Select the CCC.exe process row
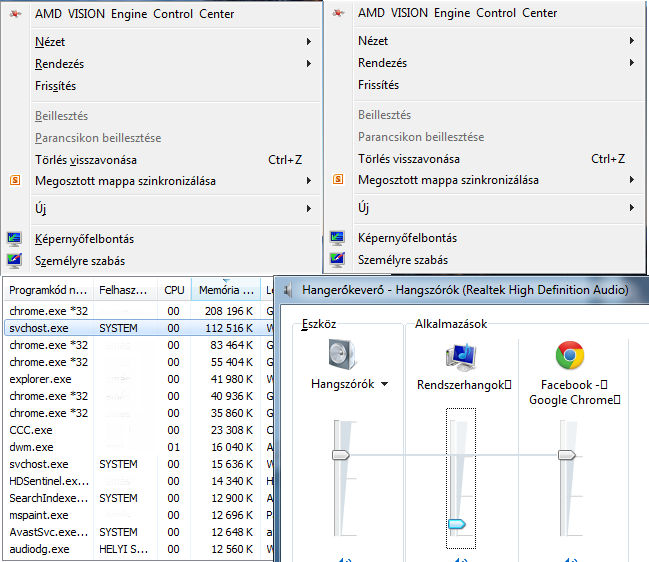 pyautogui.click(x=139, y=430)
